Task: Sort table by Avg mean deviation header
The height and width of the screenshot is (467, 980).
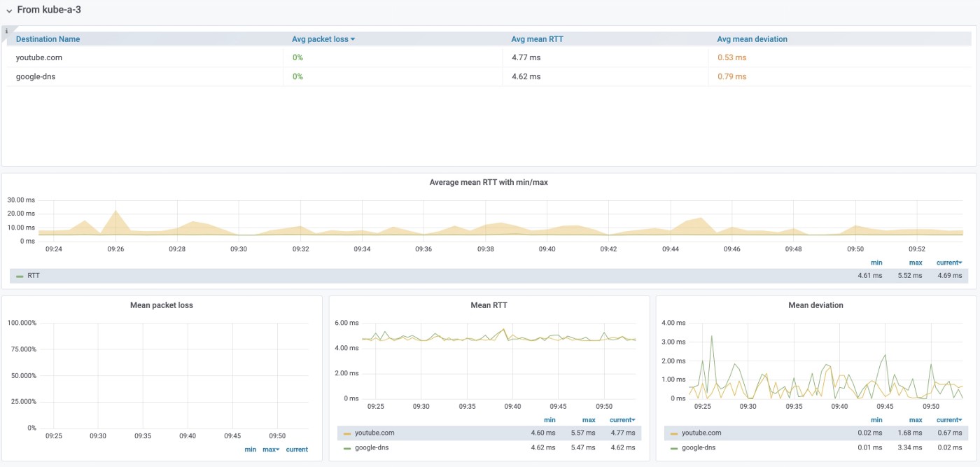Action: 752,39
